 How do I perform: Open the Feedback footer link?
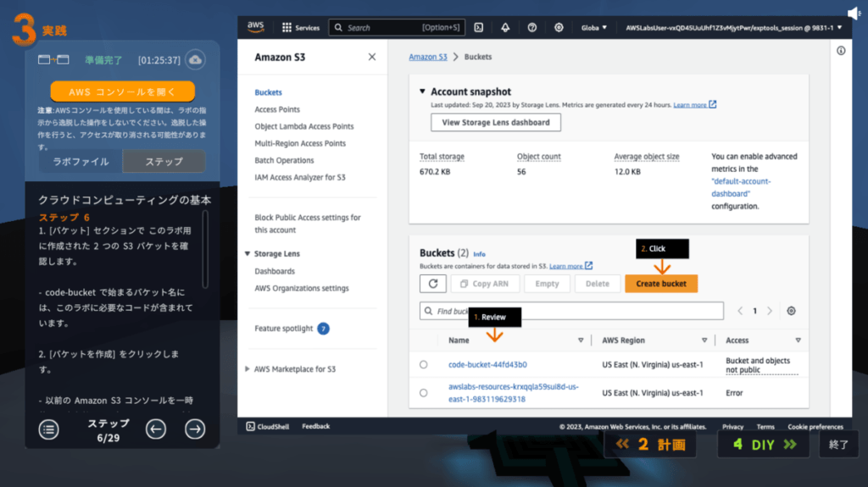click(x=315, y=426)
